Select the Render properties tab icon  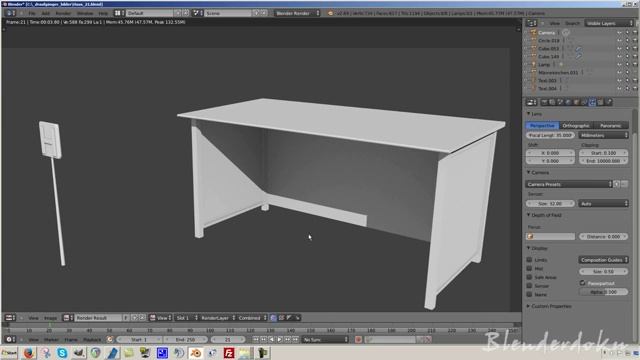coord(544,102)
